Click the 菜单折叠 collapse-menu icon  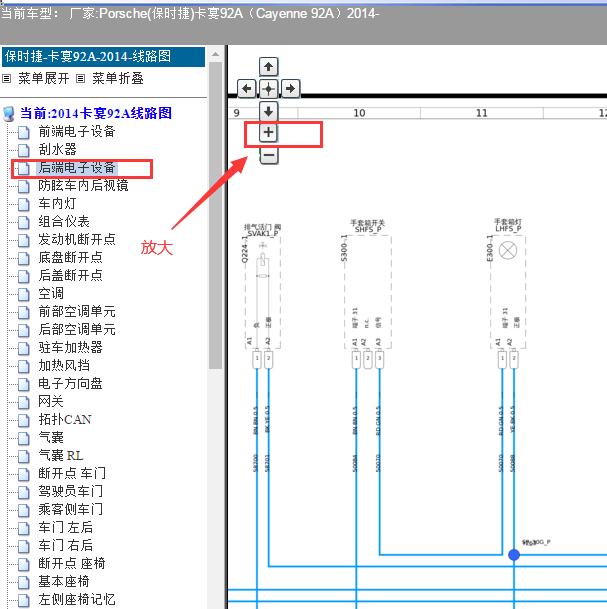(80, 79)
